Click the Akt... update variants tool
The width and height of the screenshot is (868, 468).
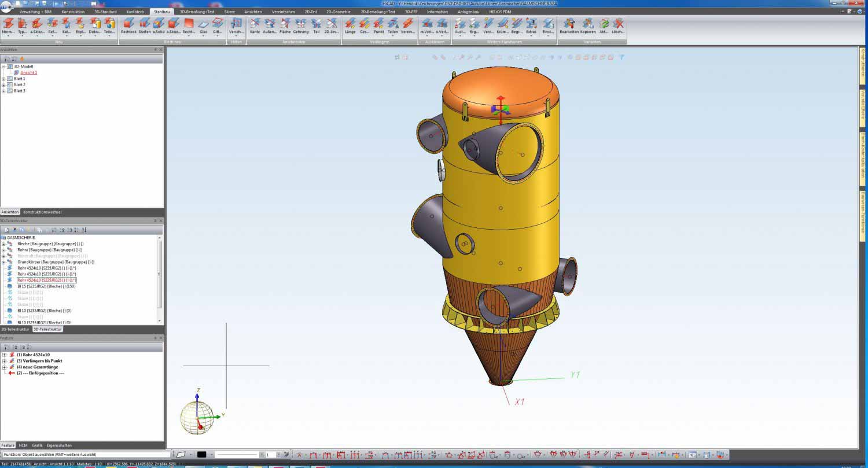[x=604, y=26]
